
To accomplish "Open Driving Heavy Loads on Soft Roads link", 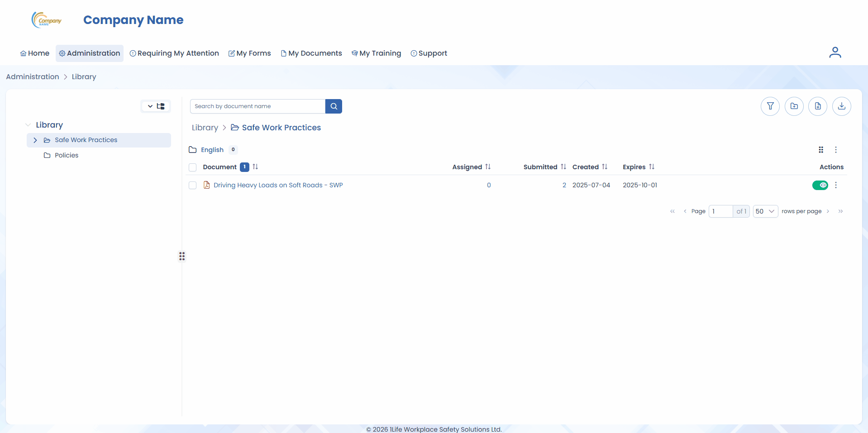I will click(x=278, y=185).
